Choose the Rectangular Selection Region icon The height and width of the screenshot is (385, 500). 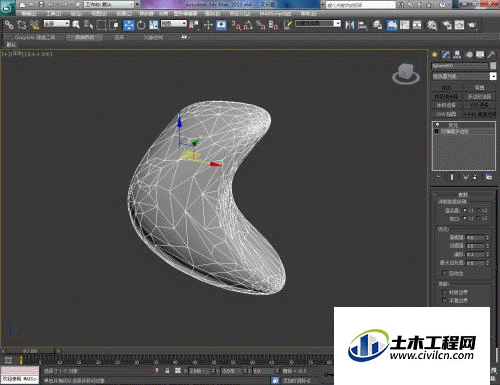click(x=101, y=25)
